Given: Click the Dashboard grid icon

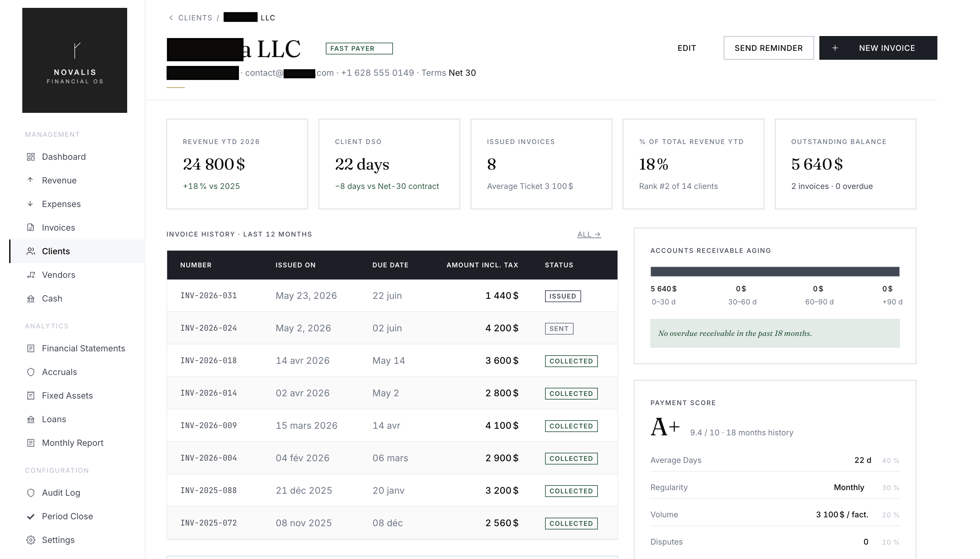Looking at the screenshot, I should click(x=31, y=156).
